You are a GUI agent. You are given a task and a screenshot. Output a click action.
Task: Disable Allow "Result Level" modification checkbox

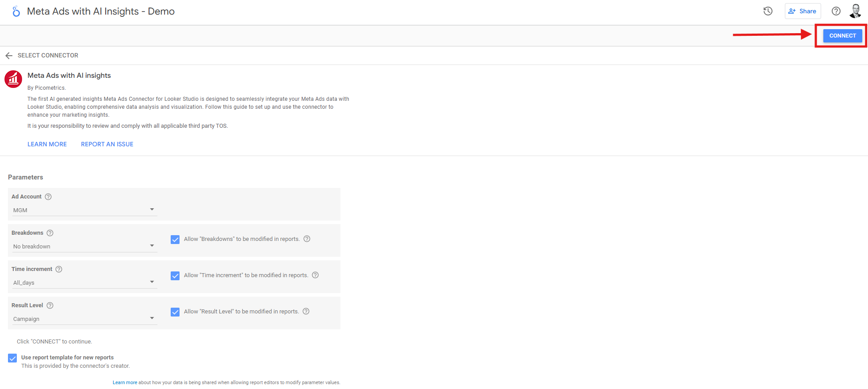[175, 312]
